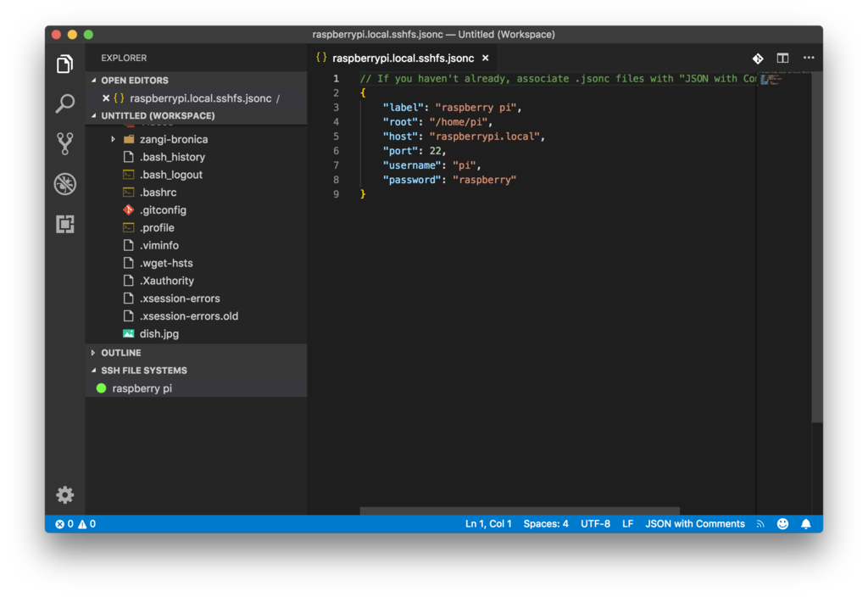The height and width of the screenshot is (597, 868).
Task: Open notifications with the bell icon
Action: click(x=806, y=524)
